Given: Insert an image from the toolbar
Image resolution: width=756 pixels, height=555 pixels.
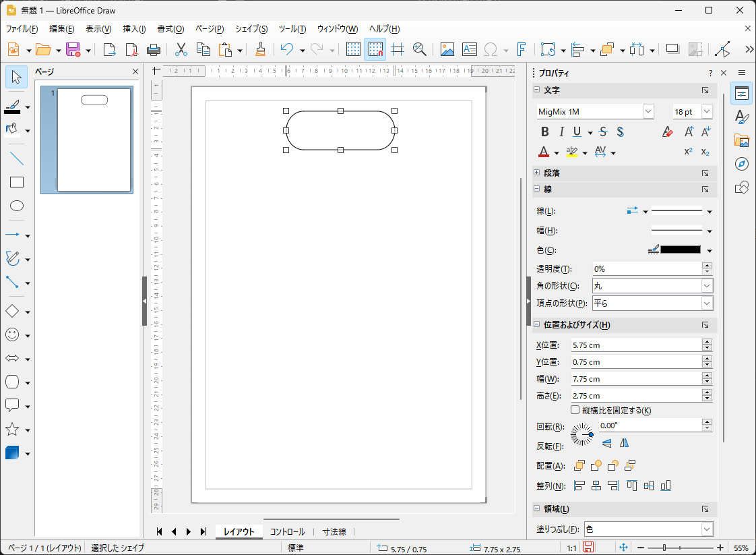Looking at the screenshot, I should (447, 49).
